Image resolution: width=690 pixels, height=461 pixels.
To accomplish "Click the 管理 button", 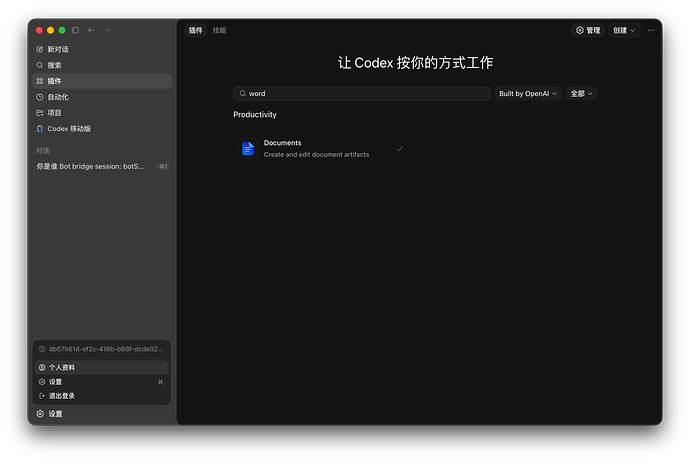I will click(588, 30).
